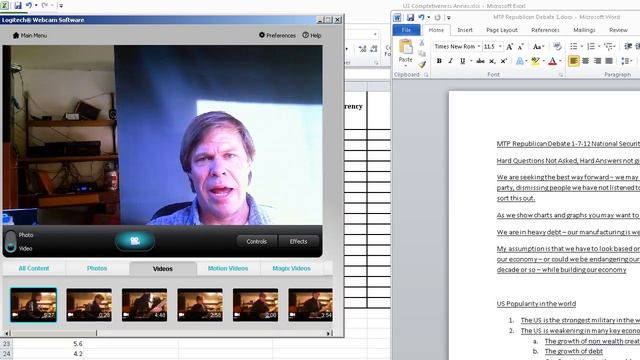Click Format Painter brush in Word

tap(422, 64)
